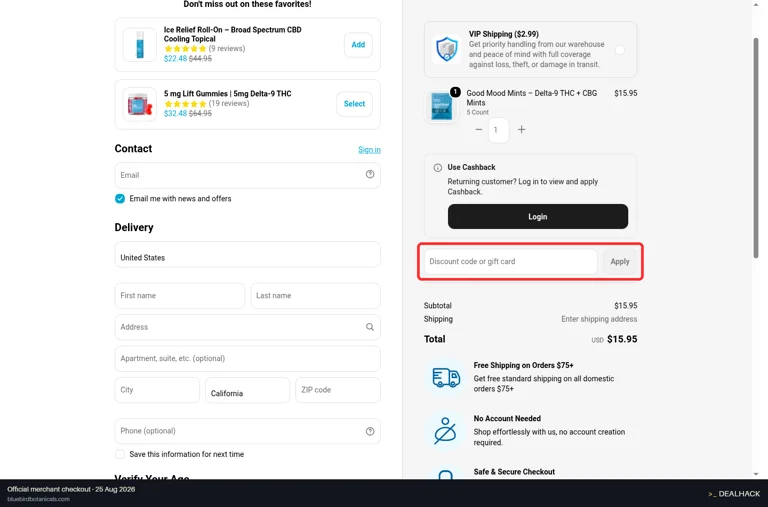The width and height of the screenshot is (768, 507).
Task: Click the help icon in Phone field
Action: pos(370,431)
